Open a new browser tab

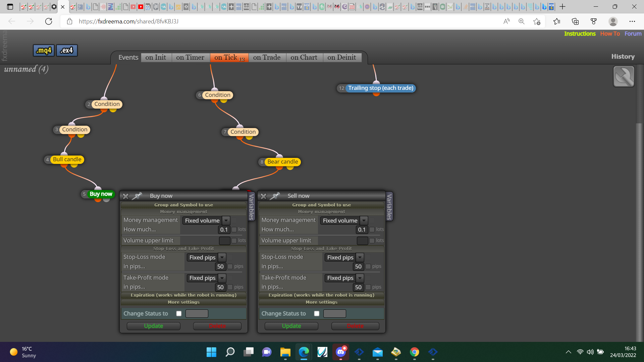[x=562, y=7]
